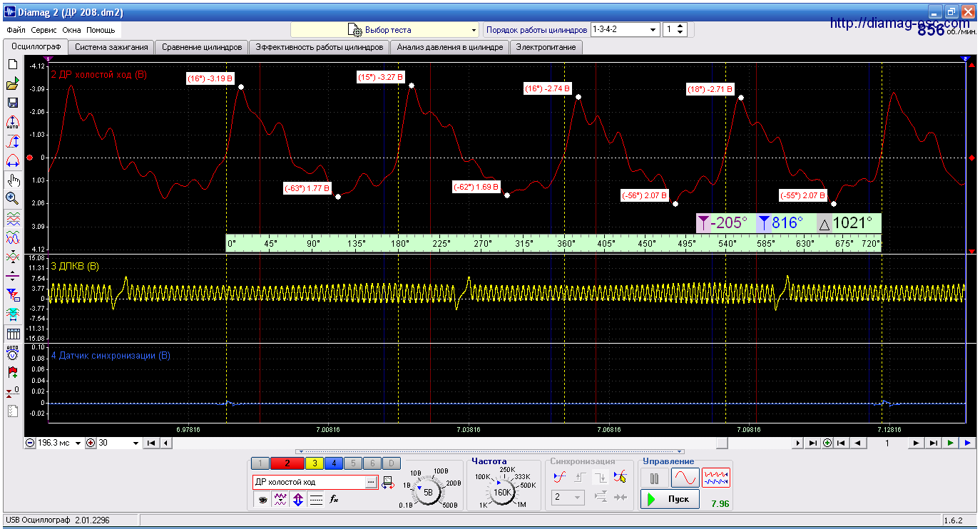Open the fx math function icon
The width and height of the screenshot is (980, 529).
334,500
